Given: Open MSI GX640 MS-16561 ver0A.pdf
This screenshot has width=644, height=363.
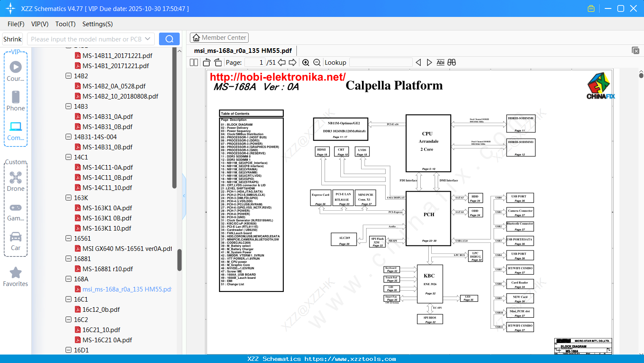Looking at the screenshot, I should coord(127,249).
